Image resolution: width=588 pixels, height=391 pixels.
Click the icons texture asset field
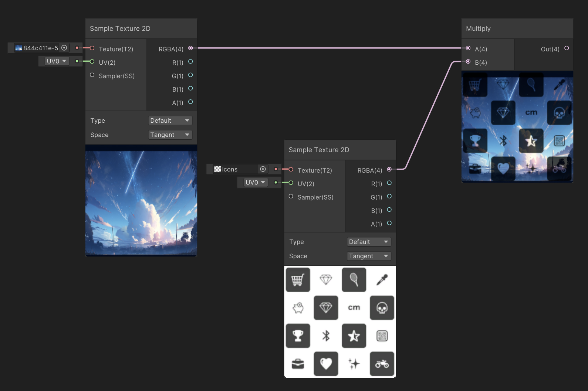pyautogui.click(x=241, y=169)
